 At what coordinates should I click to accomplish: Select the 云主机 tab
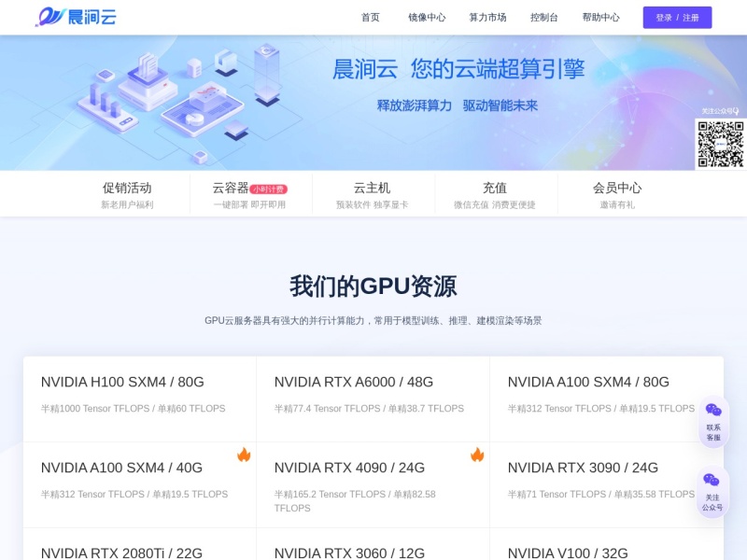[372, 194]
